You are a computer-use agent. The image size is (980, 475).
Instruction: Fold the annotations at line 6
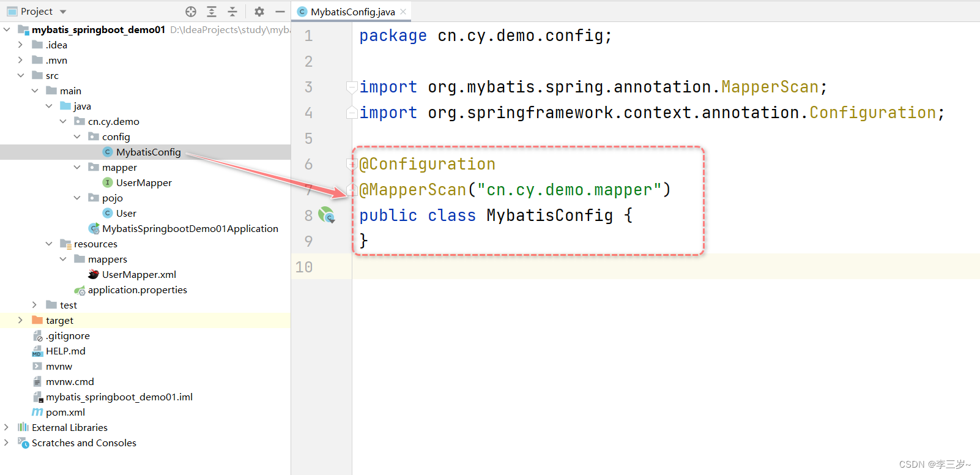tap(351, 164)
